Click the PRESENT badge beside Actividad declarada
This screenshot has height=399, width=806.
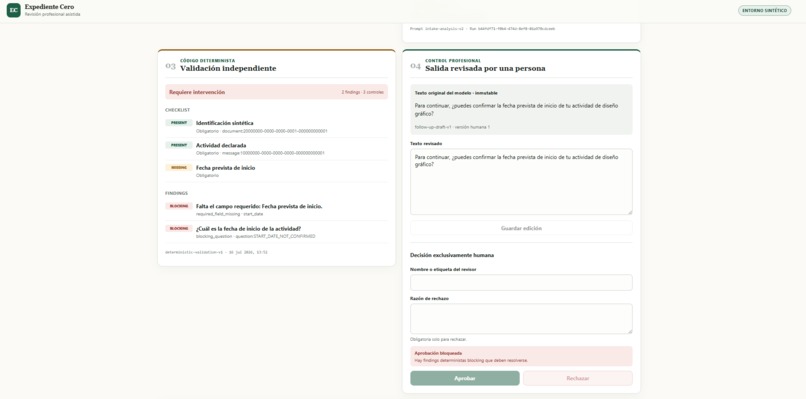pos(179,145)
